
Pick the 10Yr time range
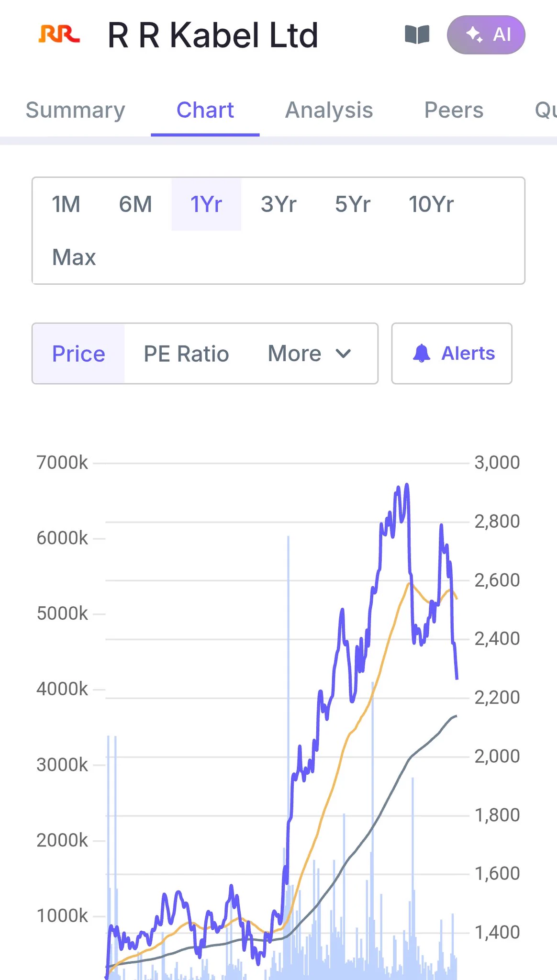pyautogui.click(x=431, y=205)
